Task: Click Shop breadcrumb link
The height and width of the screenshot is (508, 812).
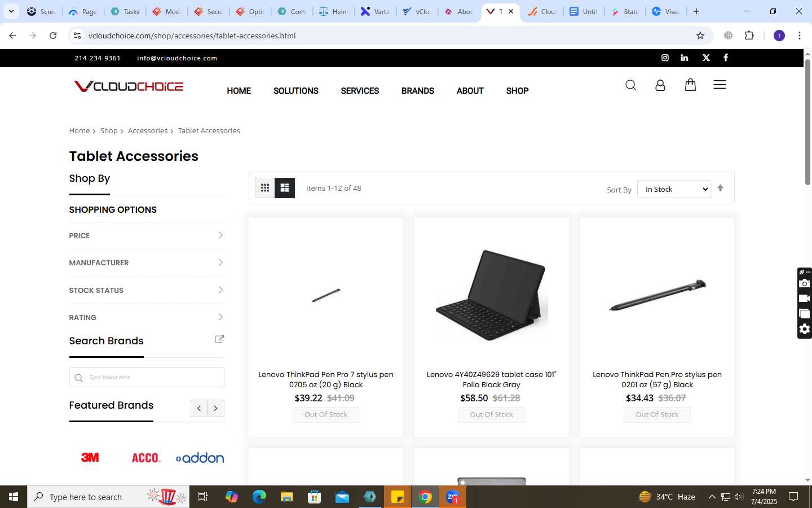Action: pyautogui.click(x=109, y=130)
